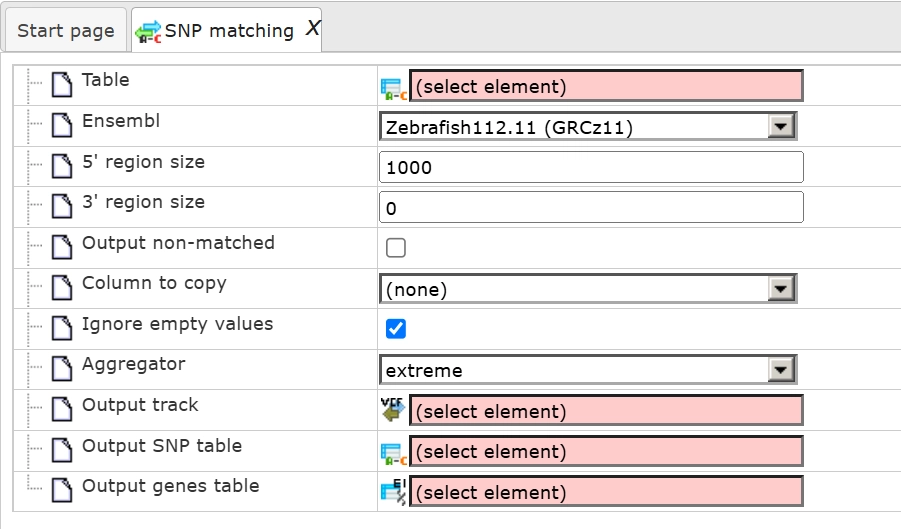Click the table icon beside Table field
901x529 pixels.
click(x=394, y=88)
